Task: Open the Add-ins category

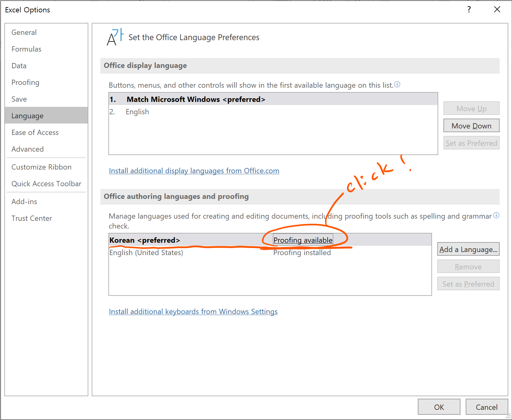Action: pos(46,202)
